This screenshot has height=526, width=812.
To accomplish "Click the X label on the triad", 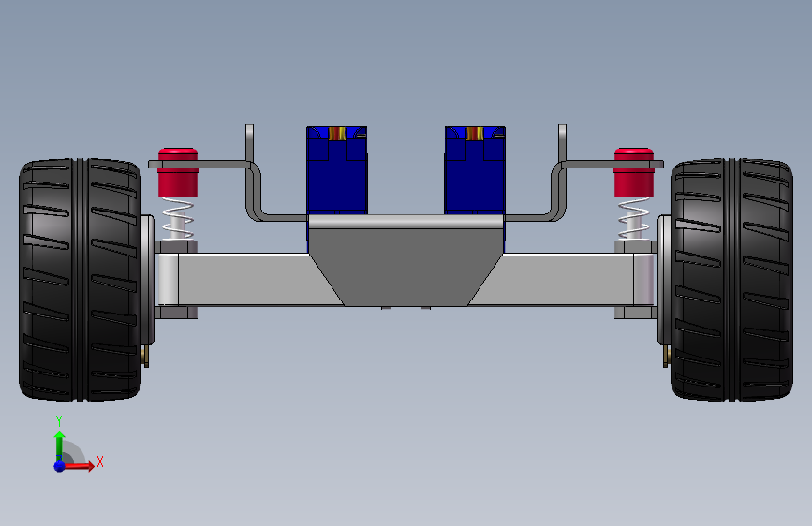I will 100,461.
